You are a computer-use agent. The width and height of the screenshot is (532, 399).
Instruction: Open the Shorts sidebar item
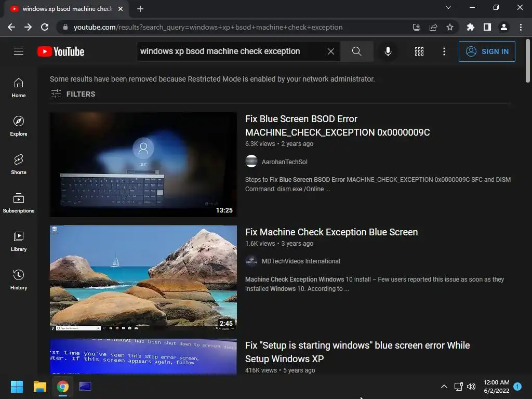click(x=19, y=165)
